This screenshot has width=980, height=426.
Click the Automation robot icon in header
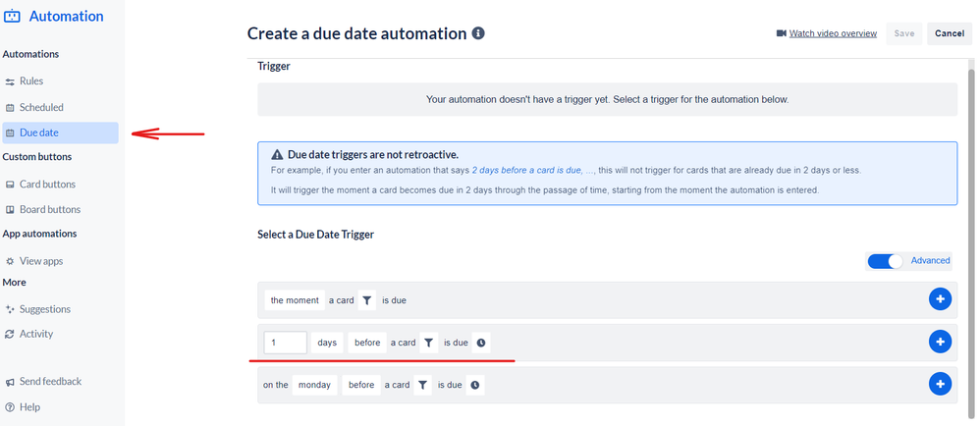click(x=12, y=17)
